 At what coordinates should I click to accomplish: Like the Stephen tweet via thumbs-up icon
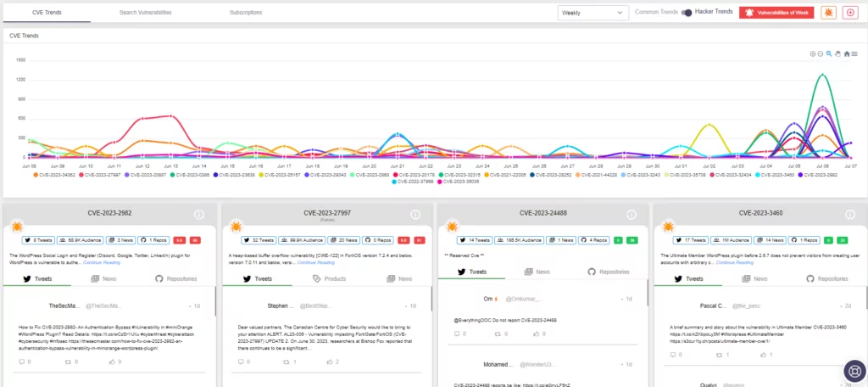[x=330, y=362]
